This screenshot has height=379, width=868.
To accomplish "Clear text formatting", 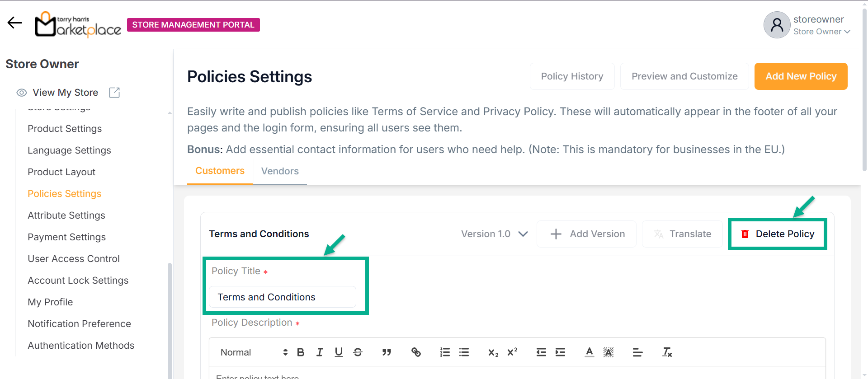I will click(667, 352).
